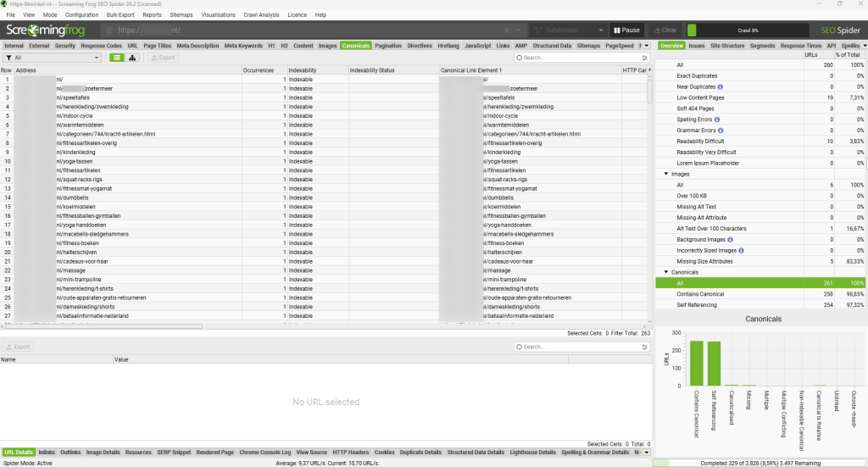Switch to the Response Codes tab
Viewport: 868px width, 467px height.
102,46
